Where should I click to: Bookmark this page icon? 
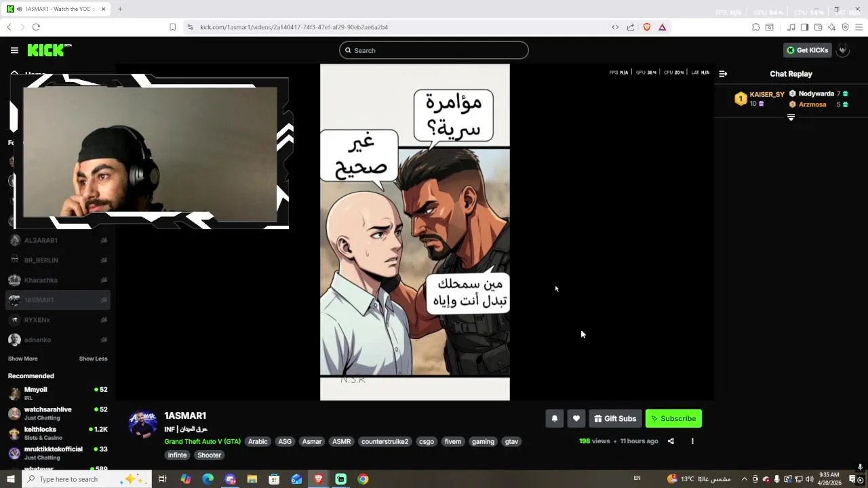click(172, 27)
